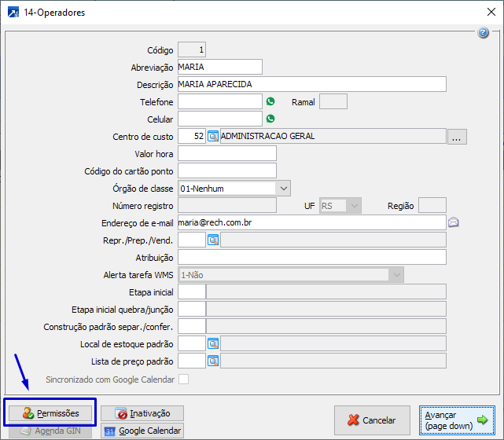
Task: Open Centro de custo lookup search icon
Action: pos(212,136)
